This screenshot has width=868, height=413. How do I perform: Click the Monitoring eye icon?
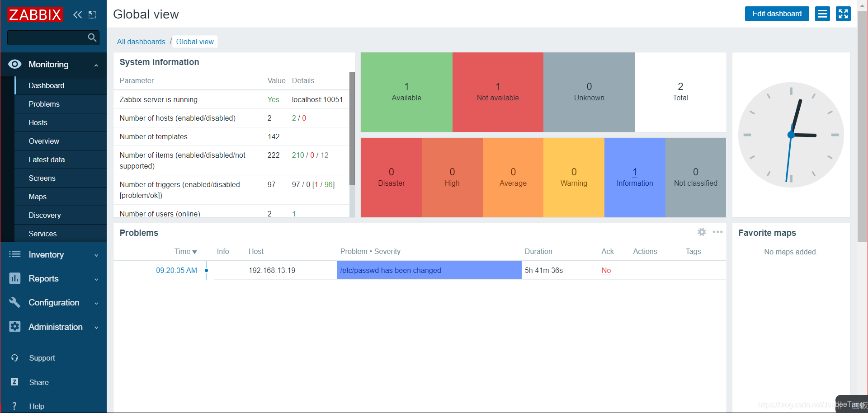coord(15,64)
